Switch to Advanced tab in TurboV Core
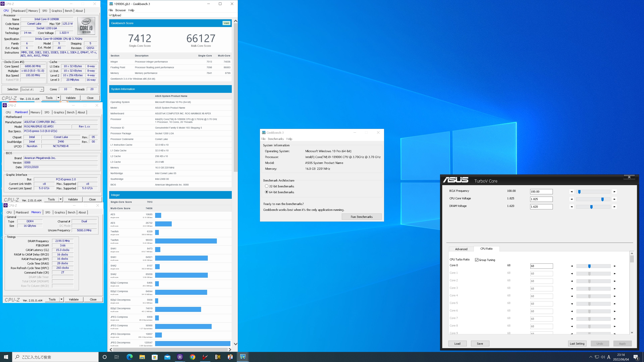 461,249
